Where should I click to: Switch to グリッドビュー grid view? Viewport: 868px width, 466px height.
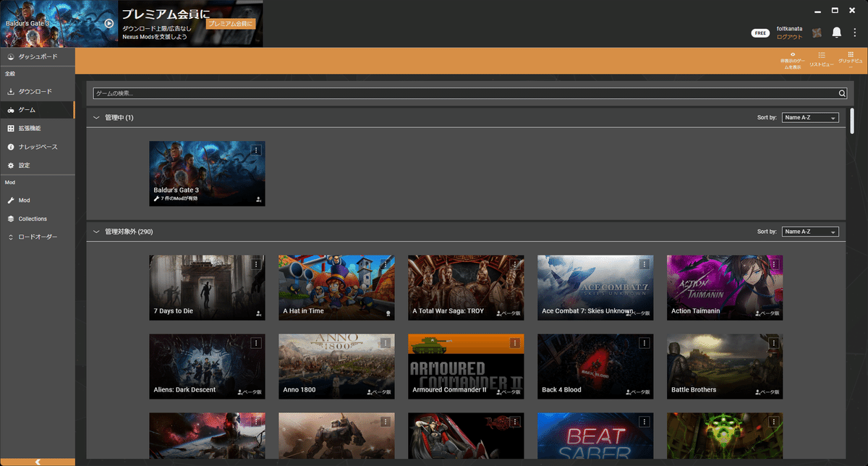851,61
